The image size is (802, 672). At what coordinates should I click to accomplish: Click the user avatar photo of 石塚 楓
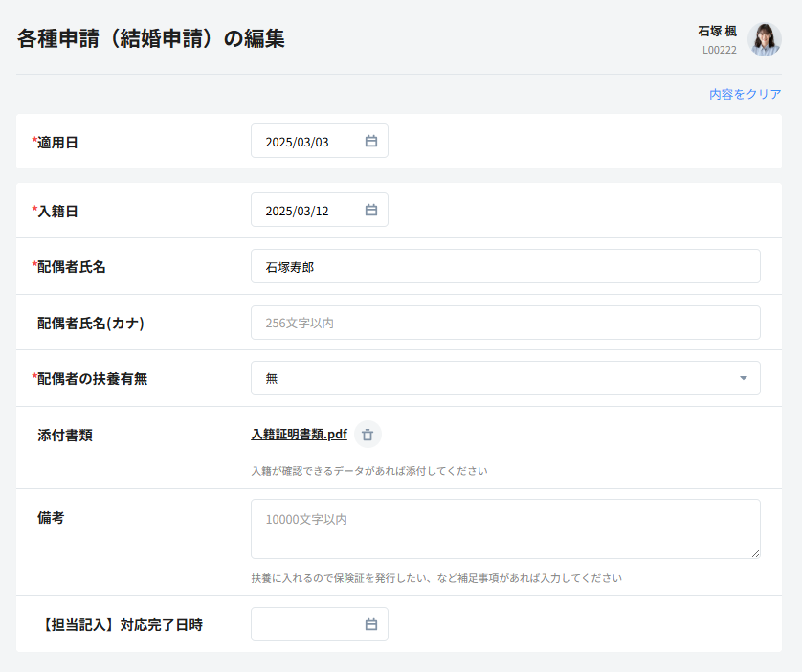764,39
